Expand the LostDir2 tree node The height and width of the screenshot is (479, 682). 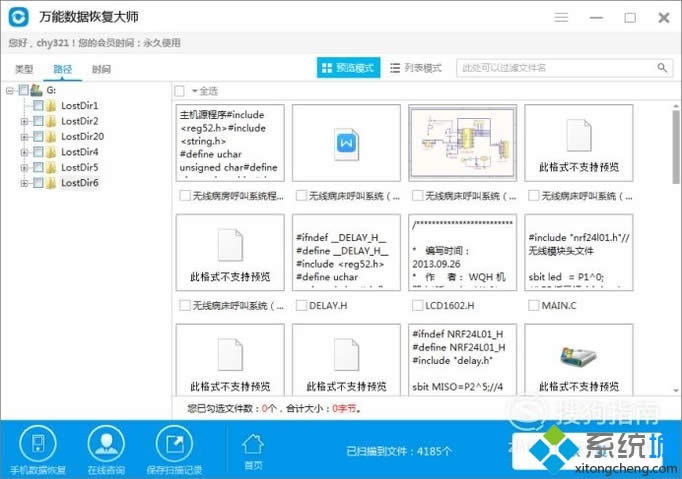click(24, 121)
